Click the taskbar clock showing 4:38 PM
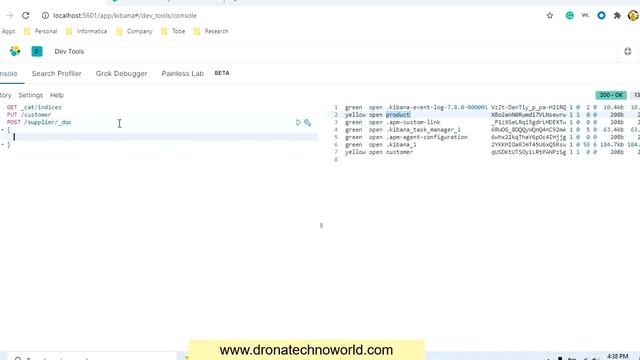 tap(618, 357)
